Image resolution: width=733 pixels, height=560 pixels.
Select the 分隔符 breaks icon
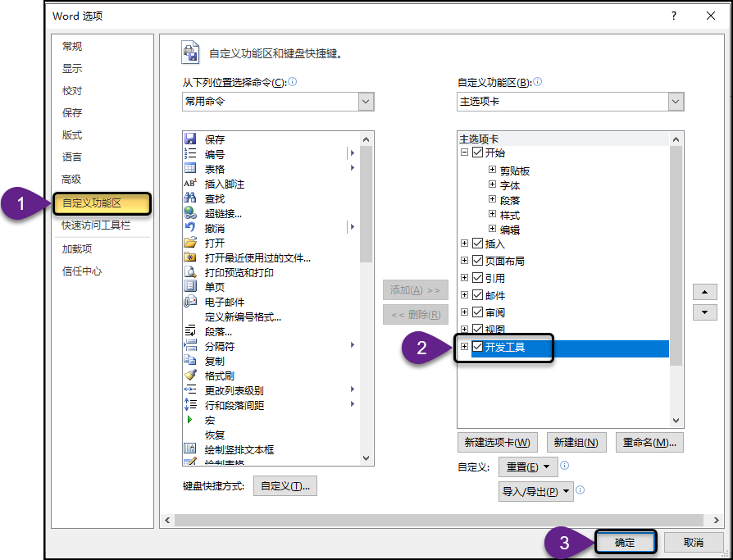coord(189,346)
